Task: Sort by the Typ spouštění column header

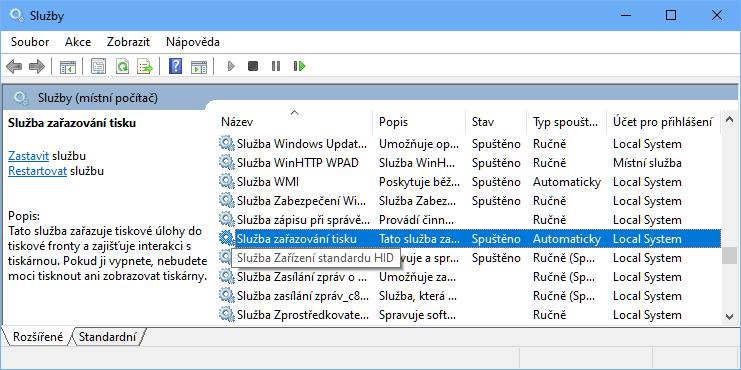Action: (x=567, y=122)
